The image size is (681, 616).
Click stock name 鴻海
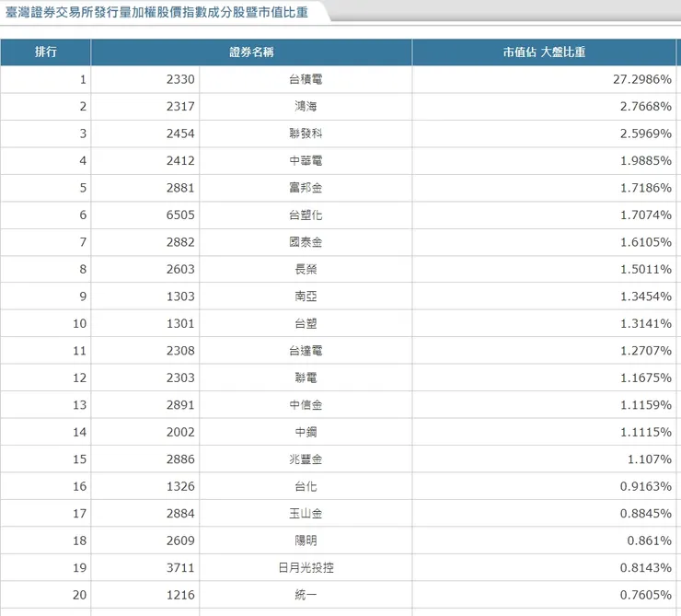[306, 107]
